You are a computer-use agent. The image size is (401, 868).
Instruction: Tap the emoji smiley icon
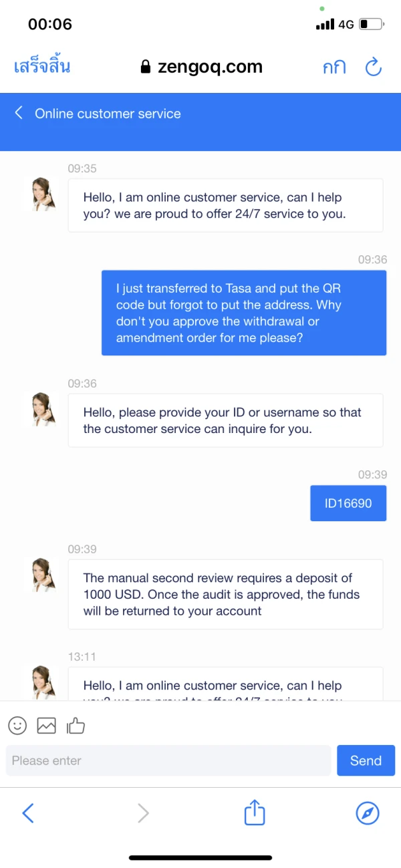[17, 725]
